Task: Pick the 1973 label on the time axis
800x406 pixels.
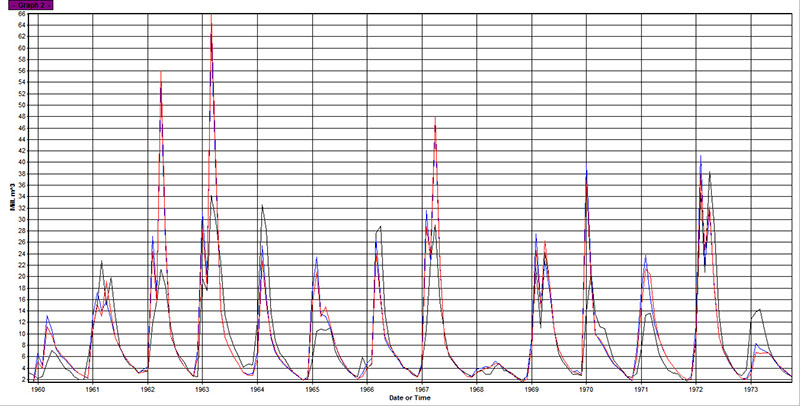Action: tap(751, 389)
